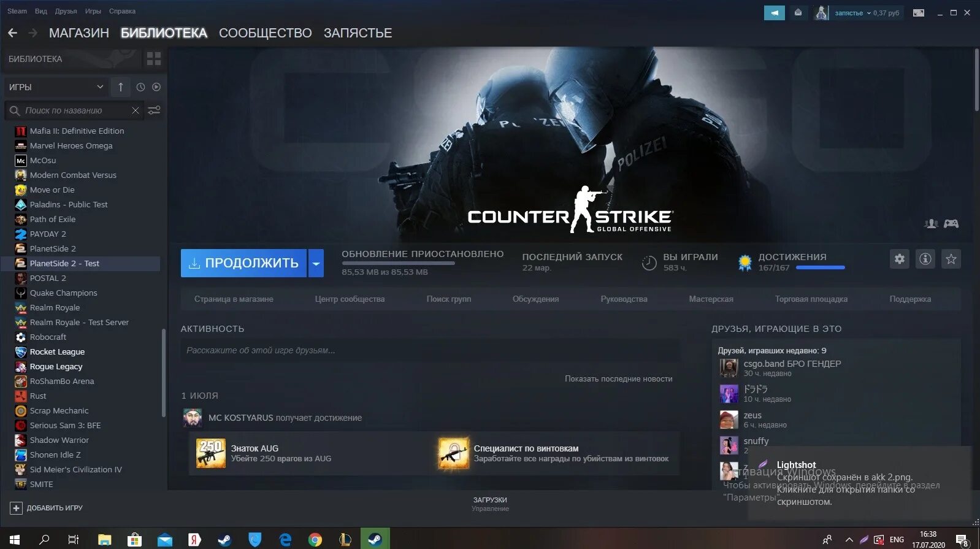Go forward with the right arrow

33,33
